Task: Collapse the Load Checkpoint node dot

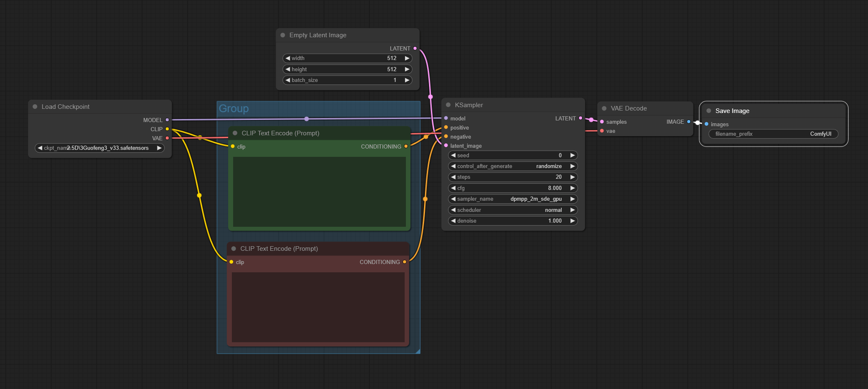Action: 35,106
